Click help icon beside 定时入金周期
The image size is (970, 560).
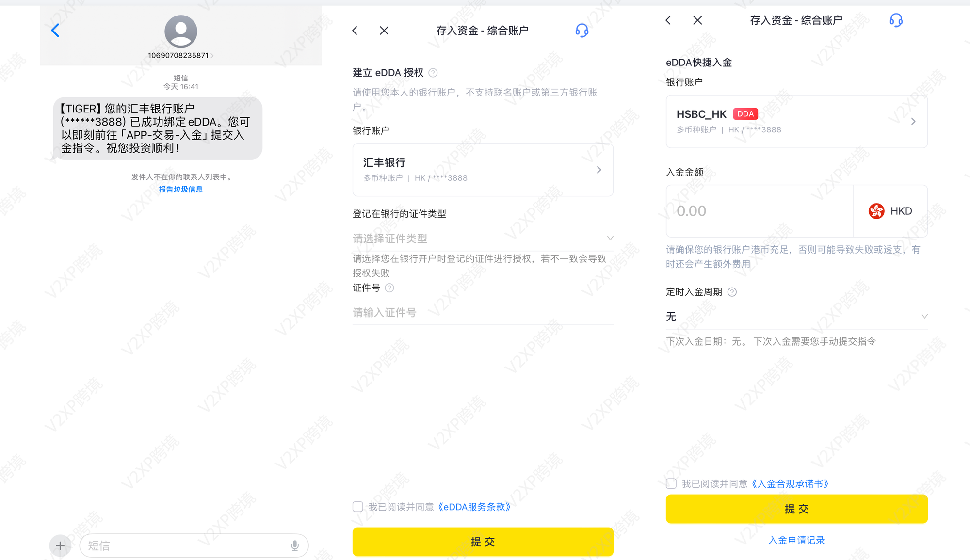(x=732, y=292)
